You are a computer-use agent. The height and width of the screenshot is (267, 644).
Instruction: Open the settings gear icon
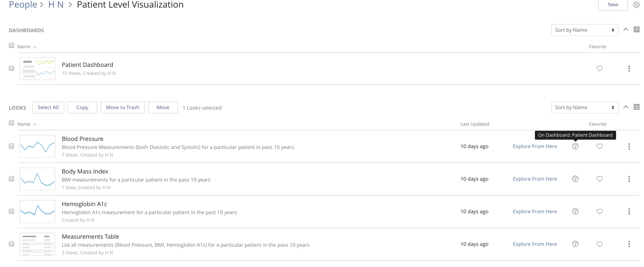coord(636,5)
